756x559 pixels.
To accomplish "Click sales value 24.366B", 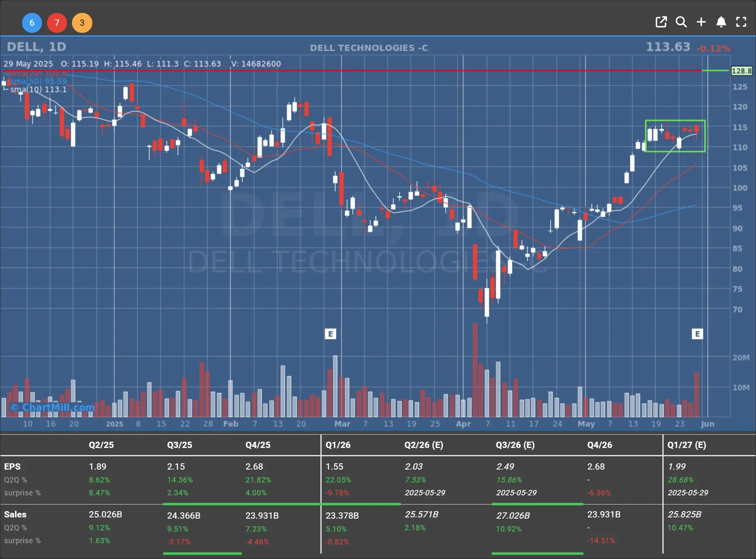I will click(183, 516).
